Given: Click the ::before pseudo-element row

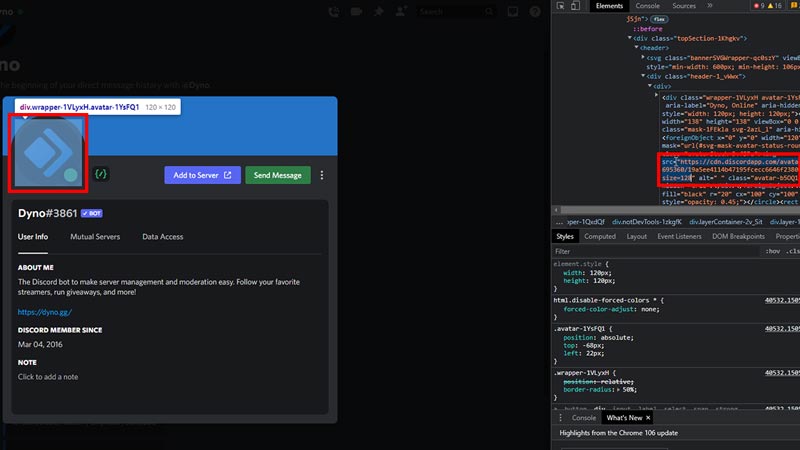Looking at the screenshot, I should 647,29.
